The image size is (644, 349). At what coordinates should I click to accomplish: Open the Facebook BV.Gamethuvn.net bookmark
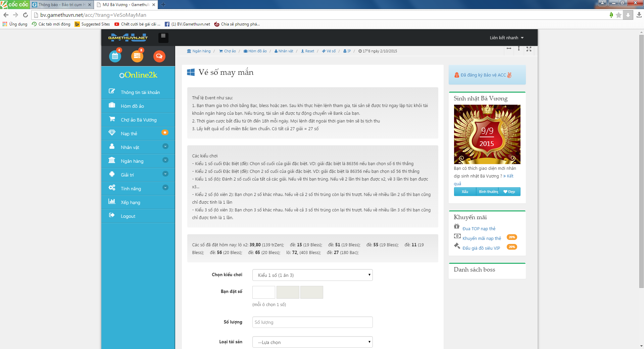[x=188, y=24]
